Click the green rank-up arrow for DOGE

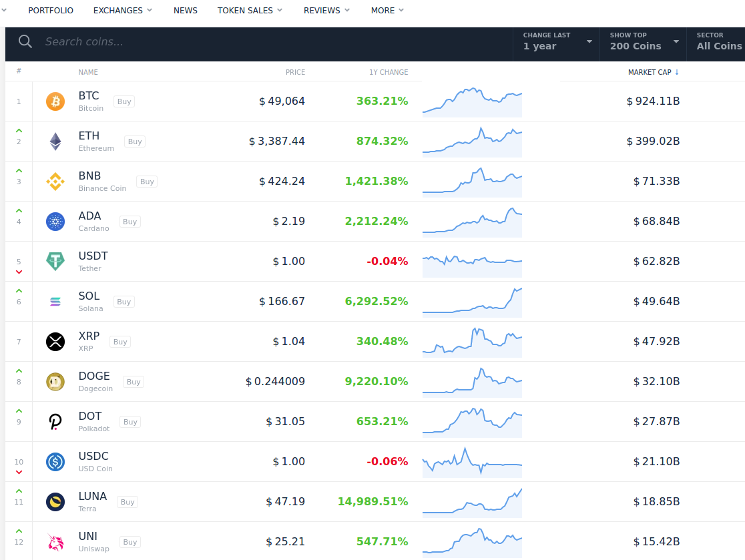tap(19, 371)
